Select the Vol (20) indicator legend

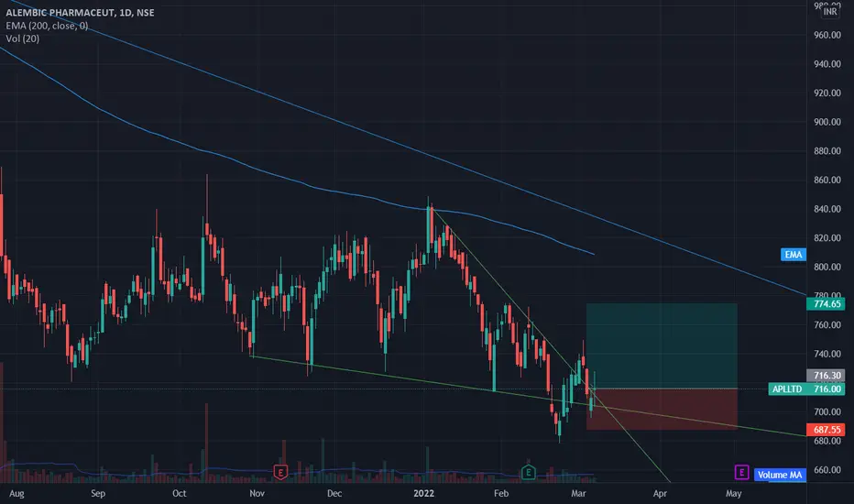[22, 38]
